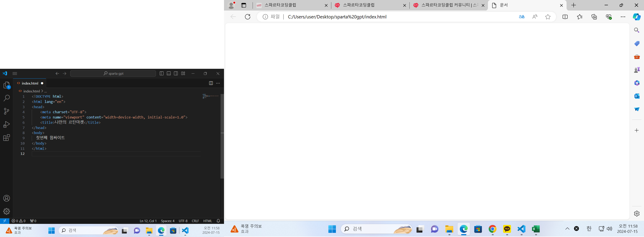Image resolution: width=644 pixels, height=237 pixels.
Task: Go back in VS Code navigation history
Action: (57, 73)
